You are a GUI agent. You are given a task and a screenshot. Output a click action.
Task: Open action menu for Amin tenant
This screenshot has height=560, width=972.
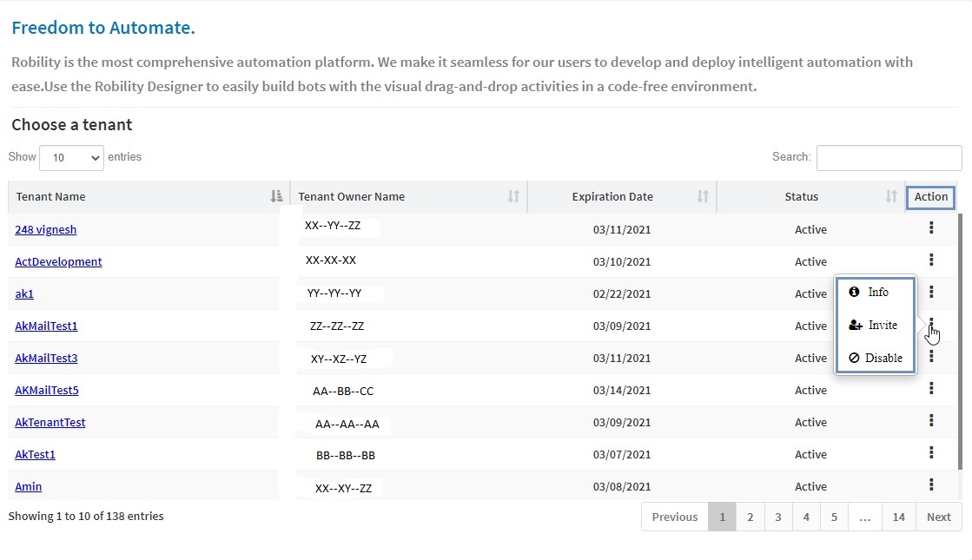(931, 485)
